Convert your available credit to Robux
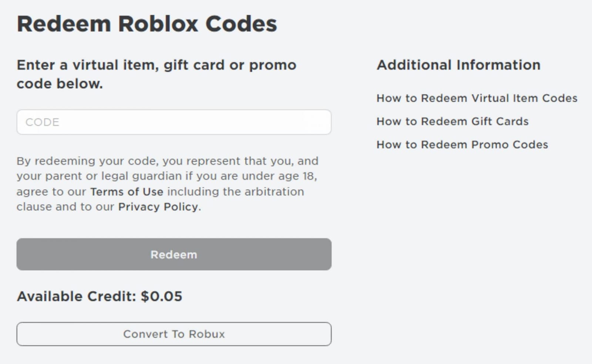This screenshot has width=592, height=364. [x=174, y=334]
